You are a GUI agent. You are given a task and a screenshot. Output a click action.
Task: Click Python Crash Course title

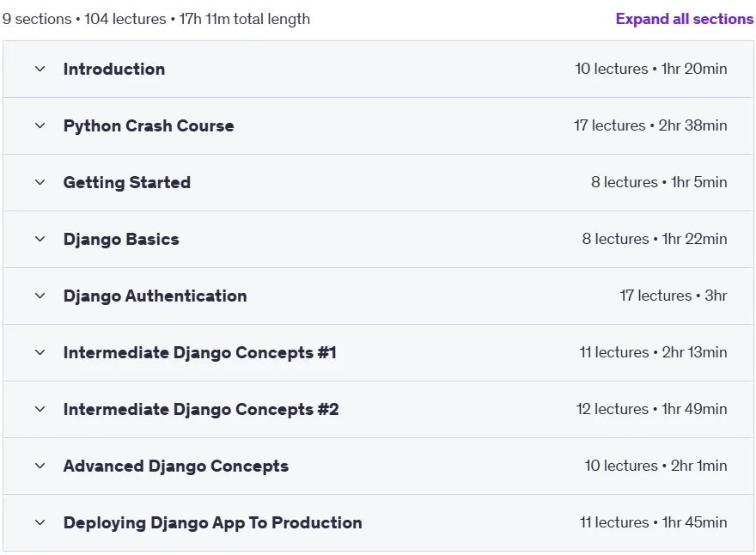pos(149,125)
